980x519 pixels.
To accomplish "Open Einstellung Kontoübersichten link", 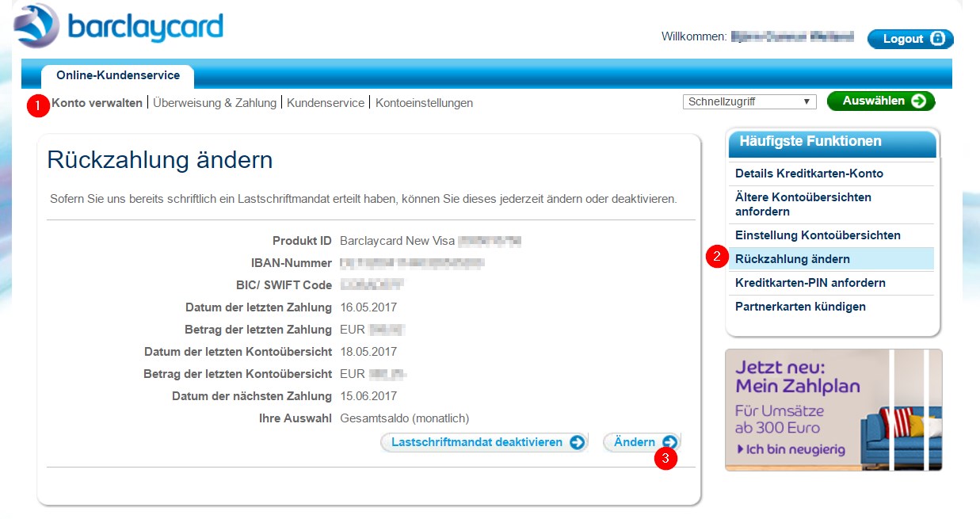I will 818,235.
